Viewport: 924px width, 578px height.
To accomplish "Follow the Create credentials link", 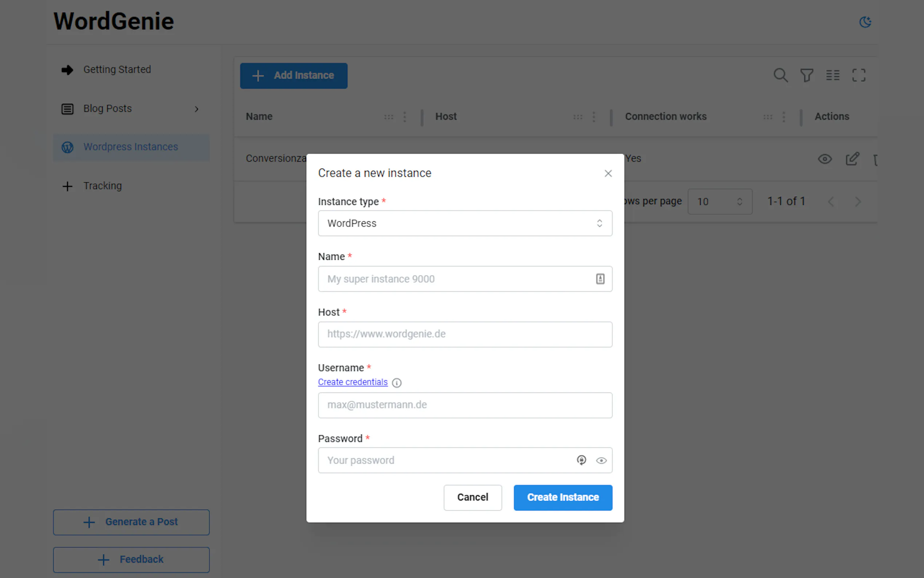I will [353, 382].
